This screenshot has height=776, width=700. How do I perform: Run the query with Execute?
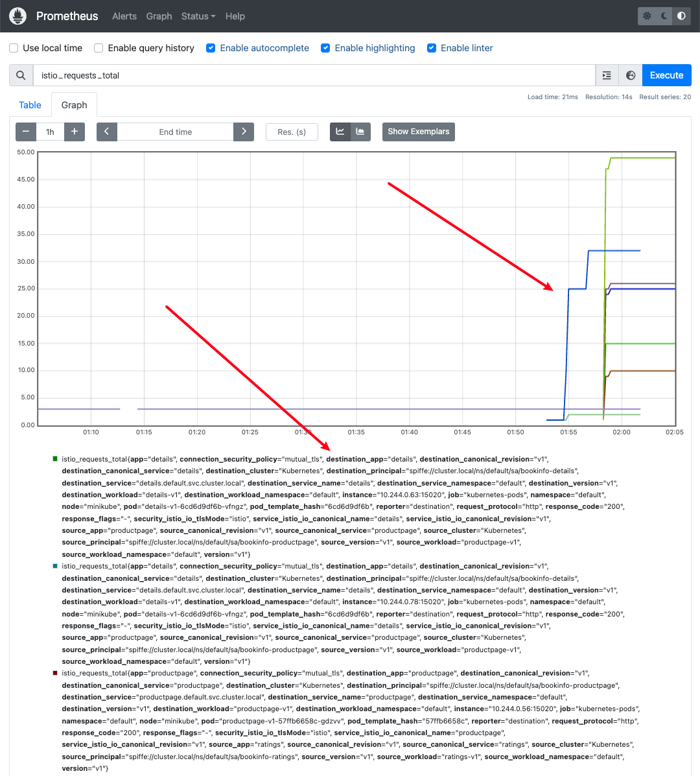click(666, 75)
